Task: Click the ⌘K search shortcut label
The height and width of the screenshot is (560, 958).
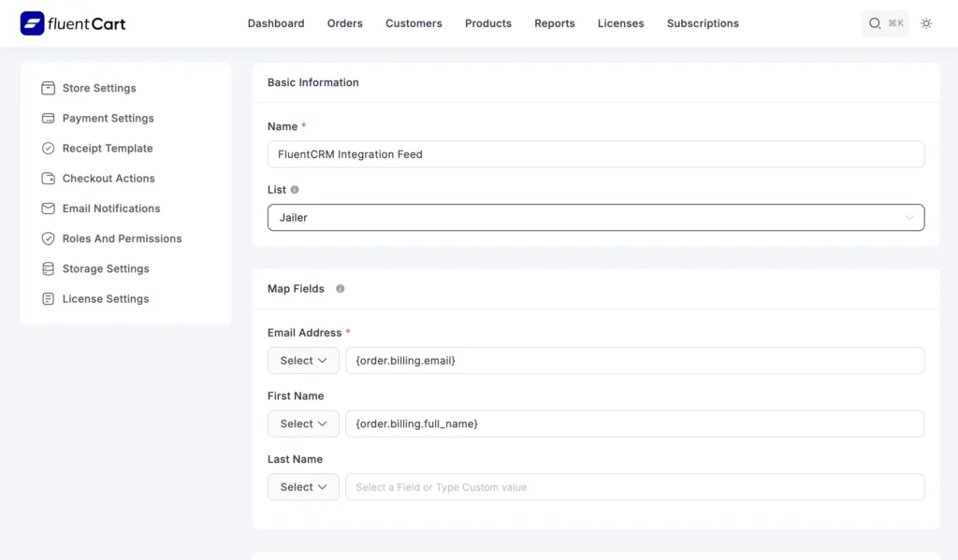Action: [895, 23]
